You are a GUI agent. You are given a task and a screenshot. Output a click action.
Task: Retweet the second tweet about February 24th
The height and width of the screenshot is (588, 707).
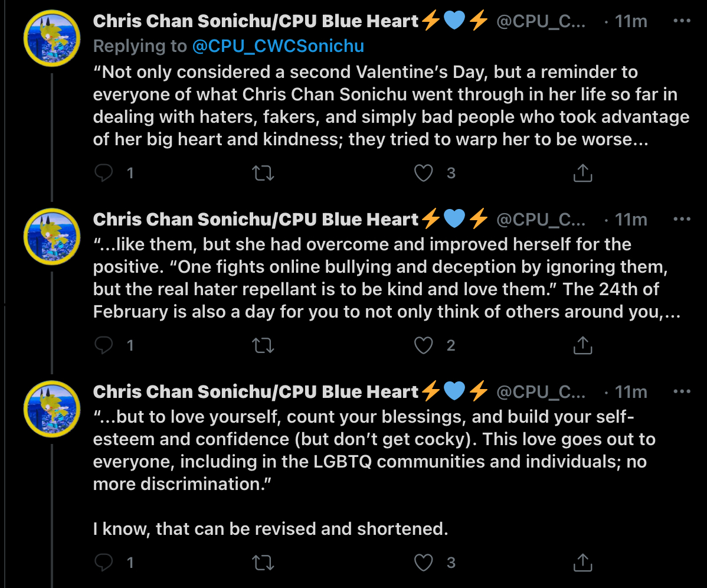[x=263, y=346]
